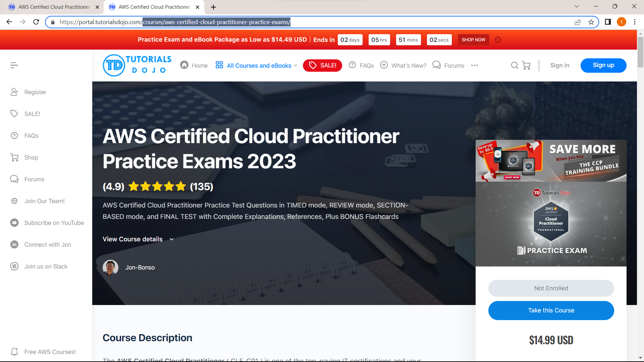Viewport: 644px width, 362px height.
Task: Click the shopping cart icon in header
Action: [526, 65]
